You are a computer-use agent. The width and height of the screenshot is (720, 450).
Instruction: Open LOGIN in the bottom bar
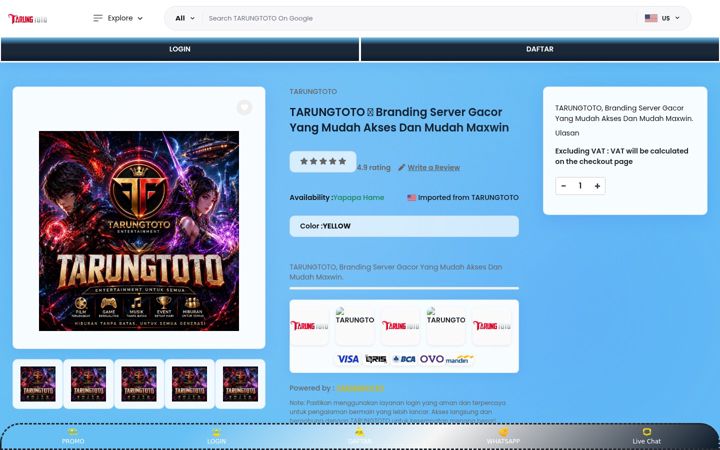click(216, 437)
